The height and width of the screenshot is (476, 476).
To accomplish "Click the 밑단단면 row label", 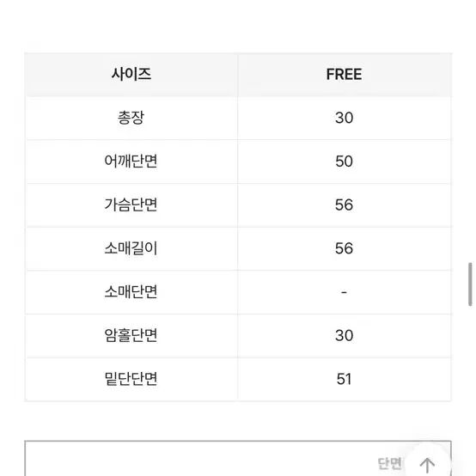I will click(131, 379).
